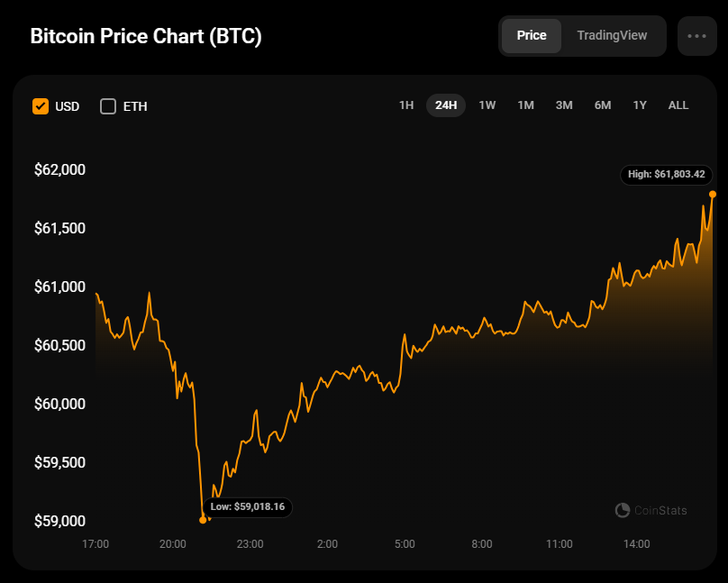
Task: Select the 3M time range
Action: (564, 105)
